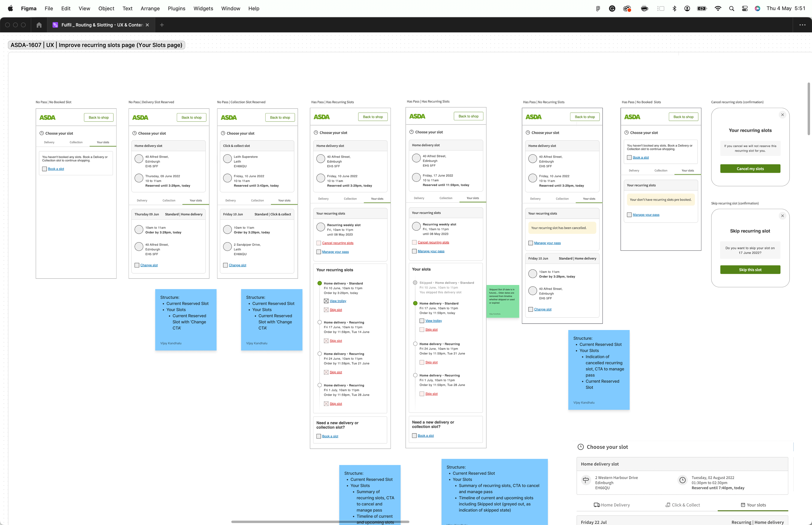Click the Figma home icon

pyautogui.click(x=39, y=25)
